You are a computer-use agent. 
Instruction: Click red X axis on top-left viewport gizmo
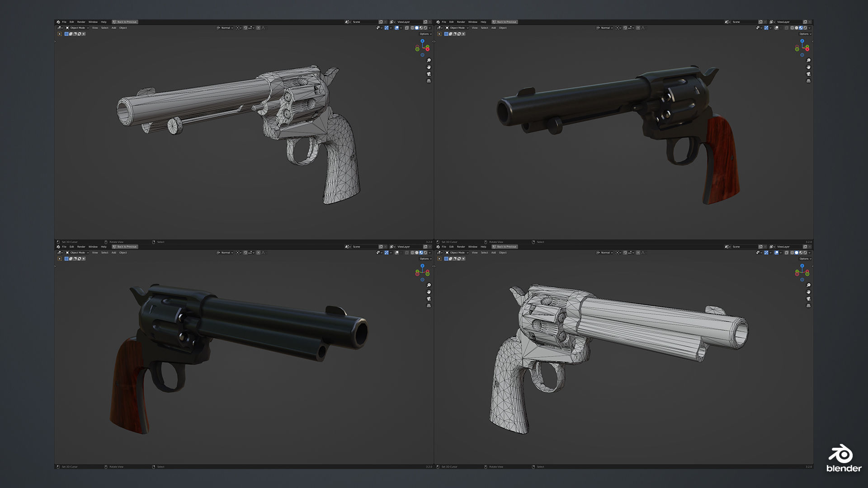tap(427, 48)
